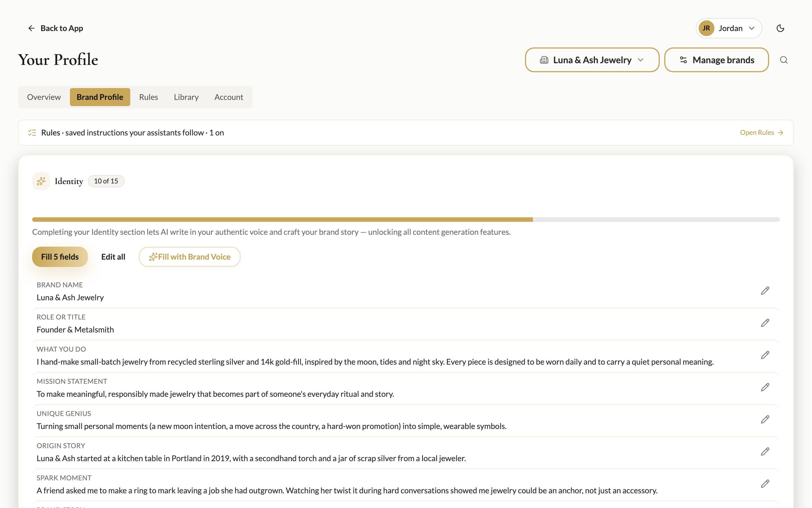
Task: Edit Brand Name with pencil icon
Action: click(x=765, y=291)
